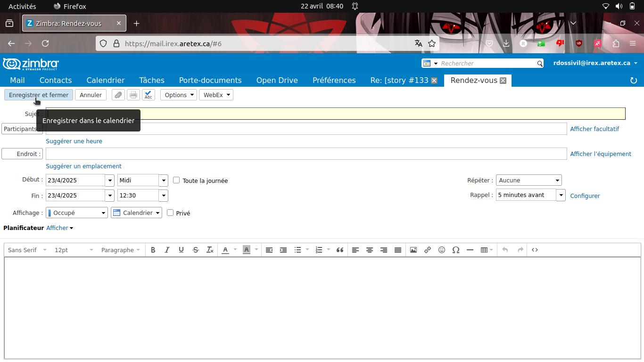Choose a calendar from Calendrier dropdown
The height and width of the screenshot is (362, 644).
point(136,213)
